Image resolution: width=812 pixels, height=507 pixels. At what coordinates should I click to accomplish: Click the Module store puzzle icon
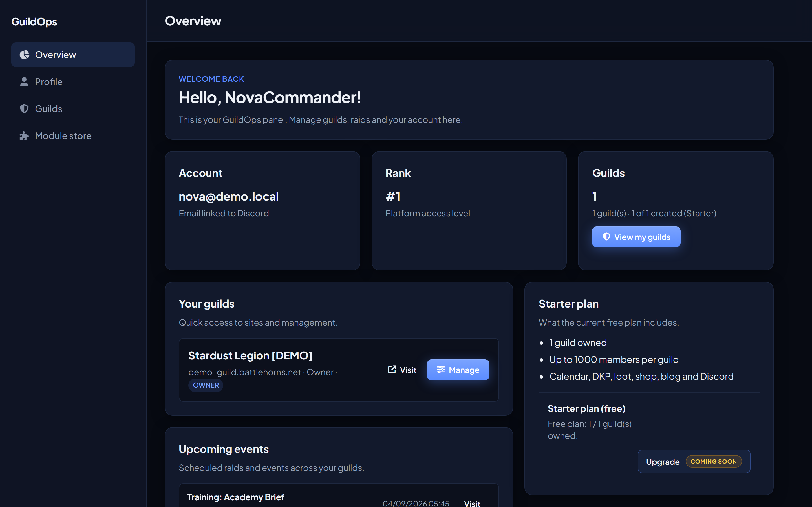(24, 136)
